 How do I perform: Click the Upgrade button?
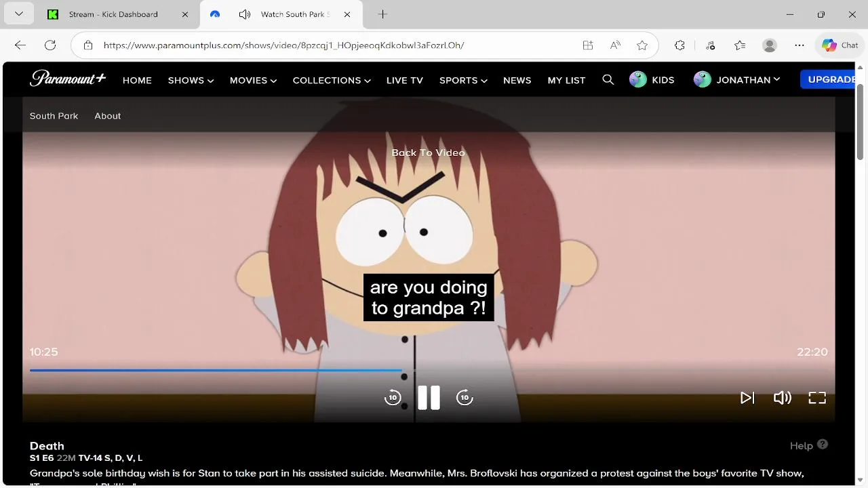pos(827,79)
